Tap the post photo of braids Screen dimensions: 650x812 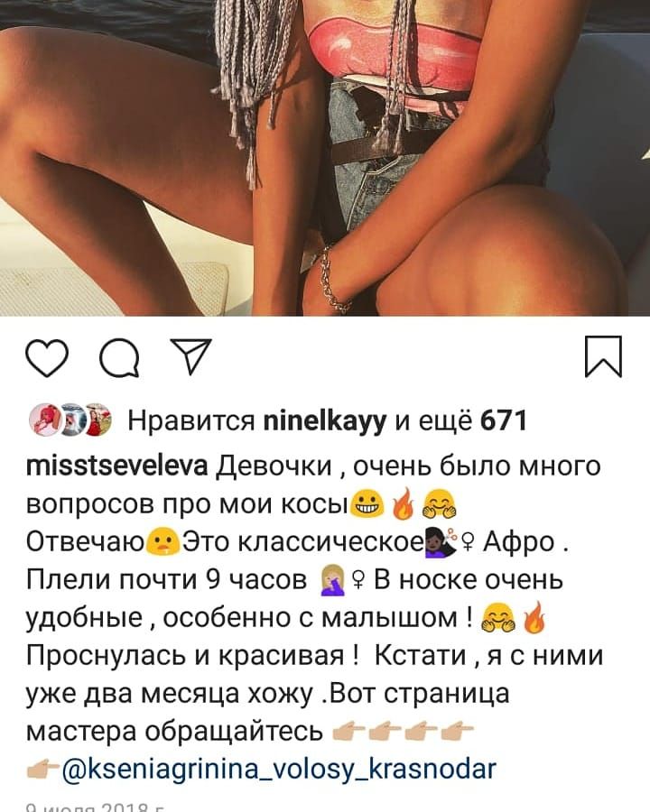click(325, 157)
